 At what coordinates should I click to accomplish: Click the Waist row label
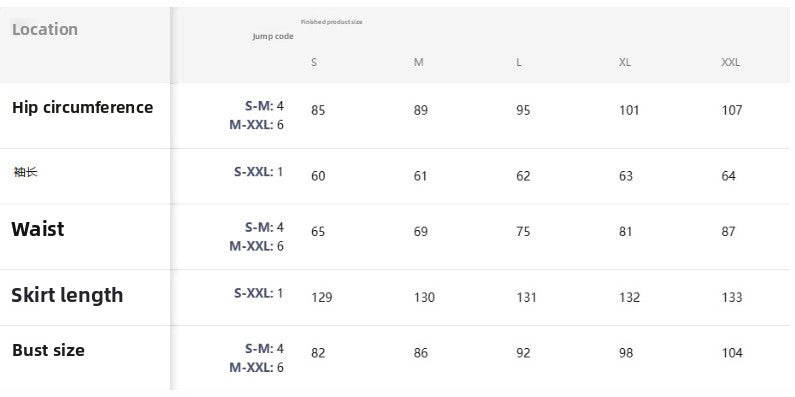pos(38,229)
